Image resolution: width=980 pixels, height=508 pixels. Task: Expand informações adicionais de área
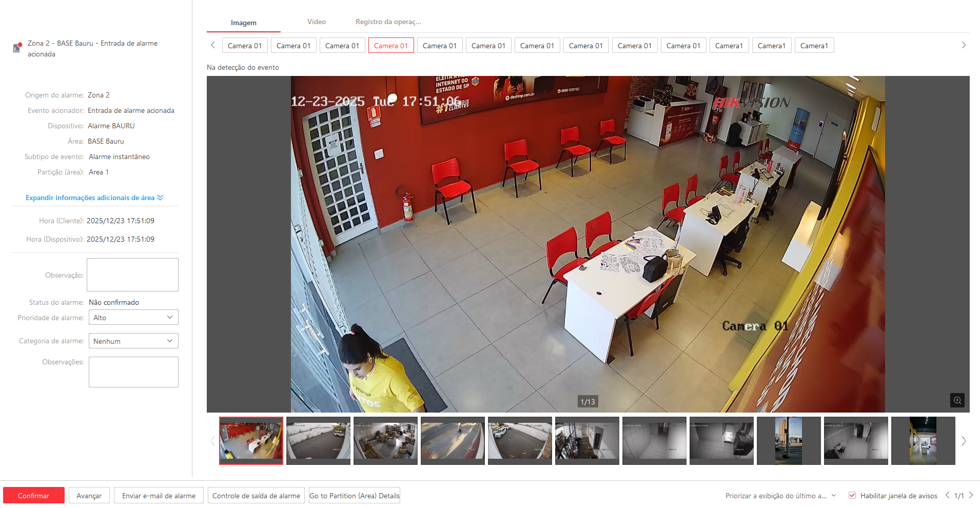pos(94,198)
